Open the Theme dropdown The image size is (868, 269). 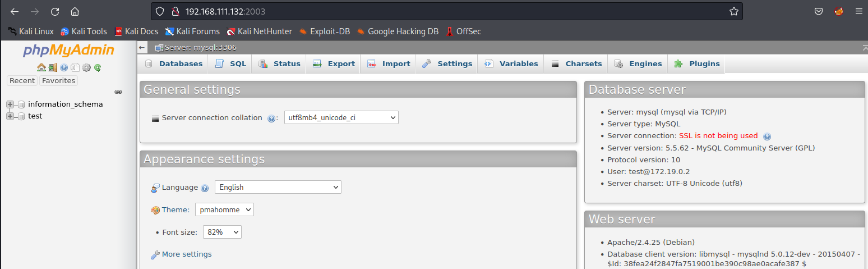(x=224, y=209)
